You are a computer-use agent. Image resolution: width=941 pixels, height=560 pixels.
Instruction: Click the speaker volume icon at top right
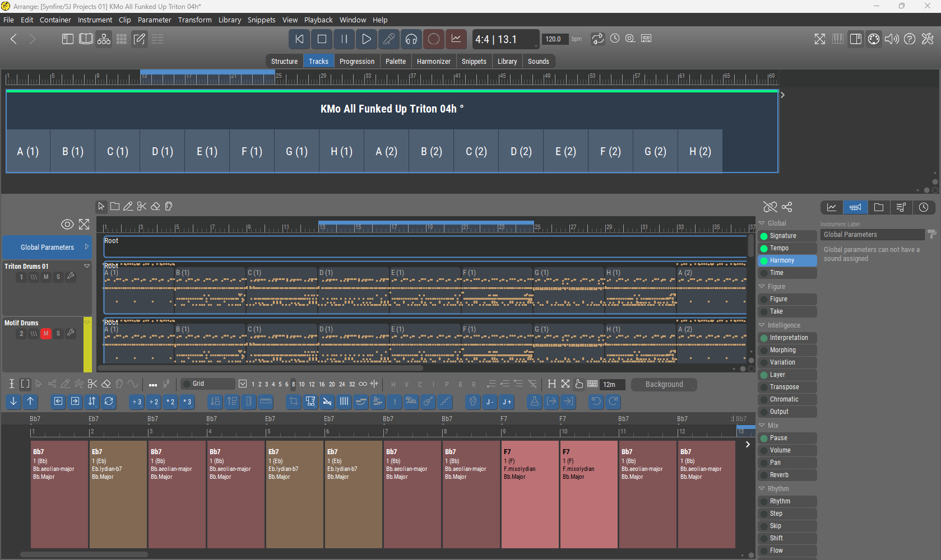[x=891, y=39]
